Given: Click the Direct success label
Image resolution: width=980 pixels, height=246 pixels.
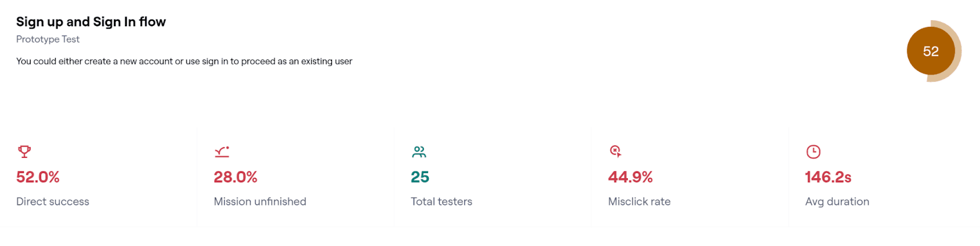Looking at the screenshot, I should click(x=53, y=201).
